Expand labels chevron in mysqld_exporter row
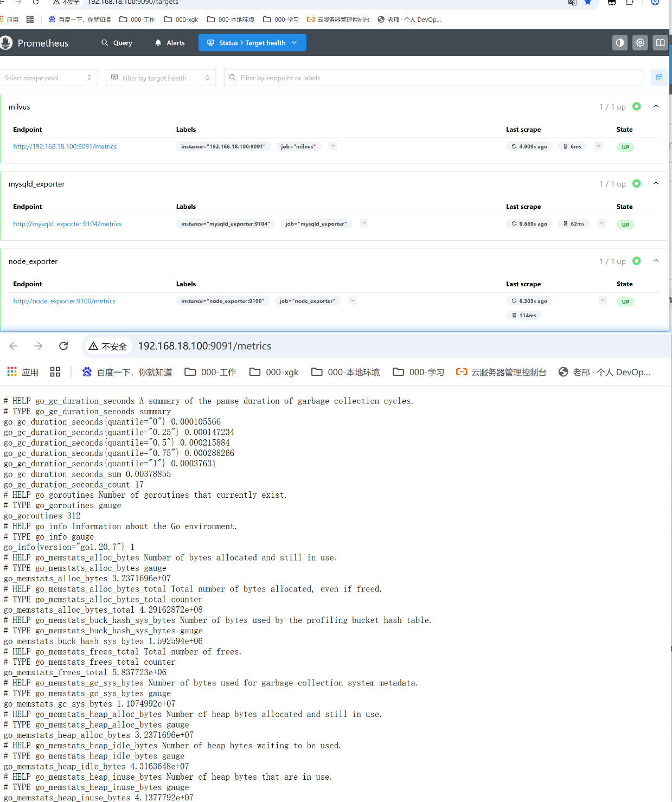 pos(364,223)
